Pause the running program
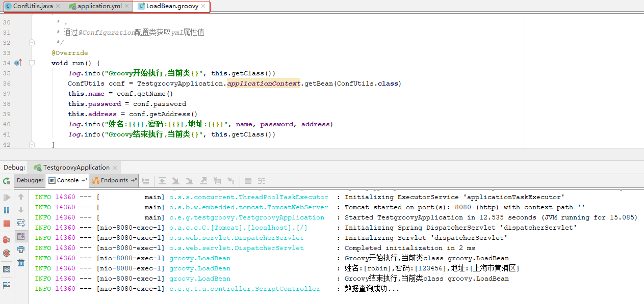The width and height of the screenshot is (644, 304). click(7, 210)
